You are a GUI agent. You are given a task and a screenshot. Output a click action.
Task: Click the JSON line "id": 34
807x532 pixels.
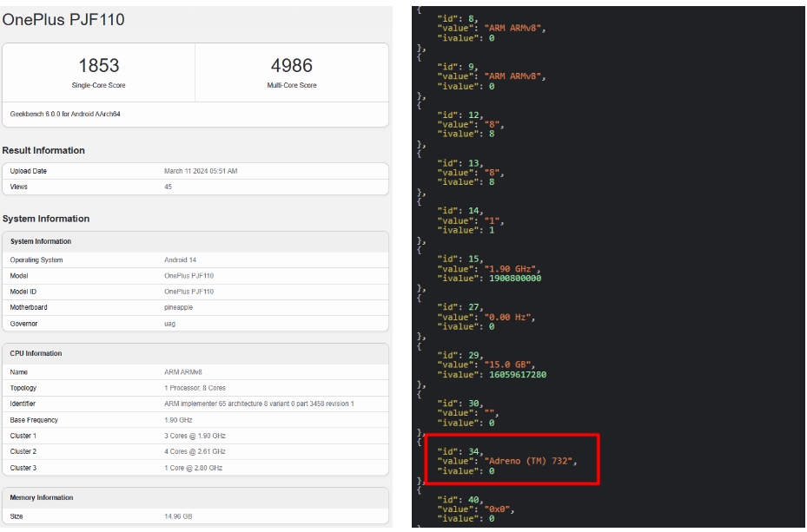coord(460,452)
